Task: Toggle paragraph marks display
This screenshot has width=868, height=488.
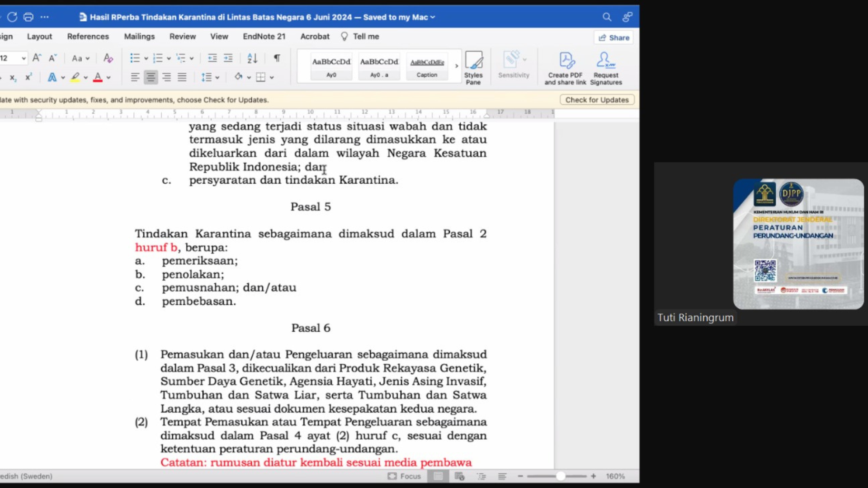Action: (x=277, y=58)
